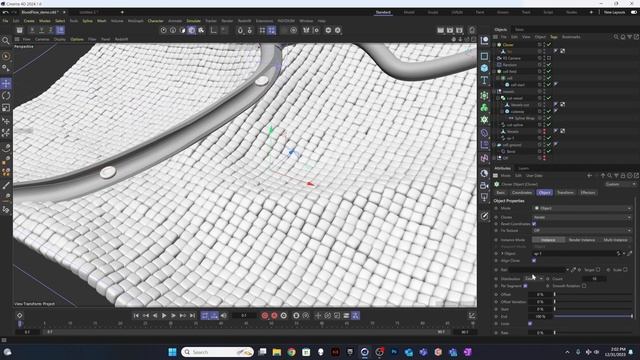Click the Autokeying red icon
640x360 pixels.
coord(274,316)
